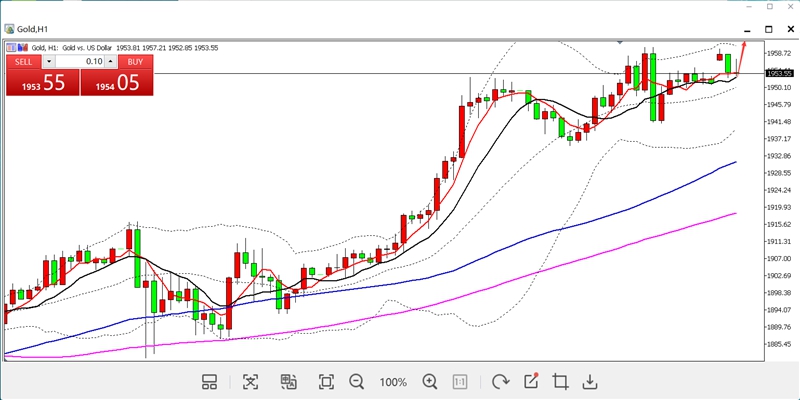Viewport: 800px width, 400px height.
Task: Click the translate image text icon
Action: click(289, 381)
